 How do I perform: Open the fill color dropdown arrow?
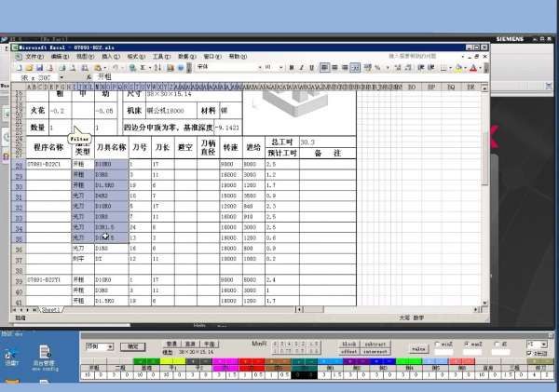[x=465, y=68]
